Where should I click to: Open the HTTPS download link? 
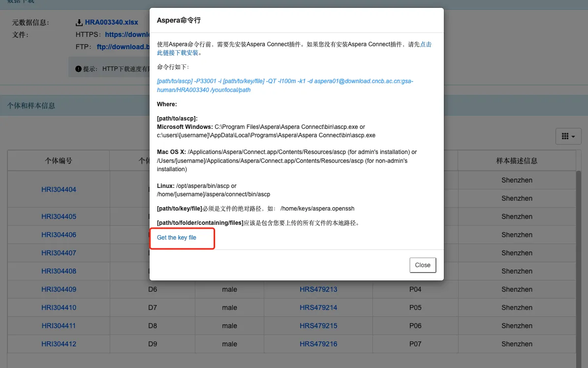click(x=127, y=34)
